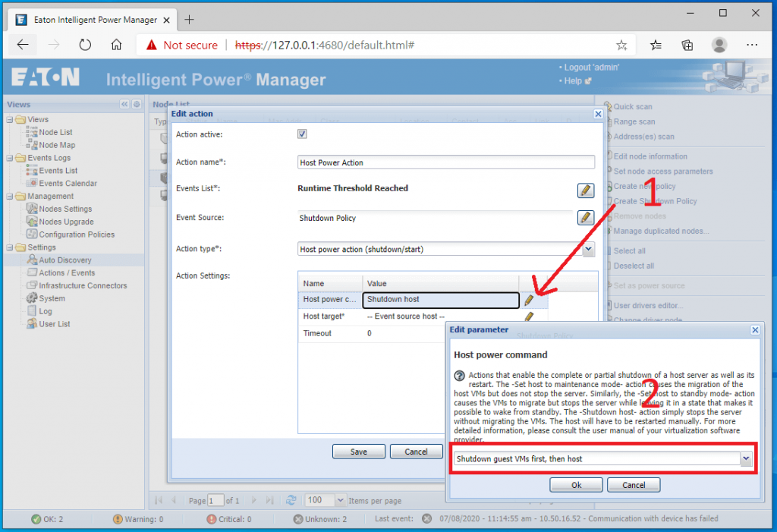Click the browser address bar URL
The width and height of the screenshot is (777, 532).
325,45
